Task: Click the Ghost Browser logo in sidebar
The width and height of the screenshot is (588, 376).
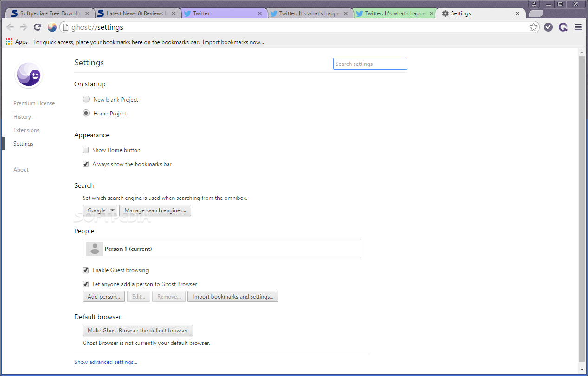Action: tap(29, 75)
